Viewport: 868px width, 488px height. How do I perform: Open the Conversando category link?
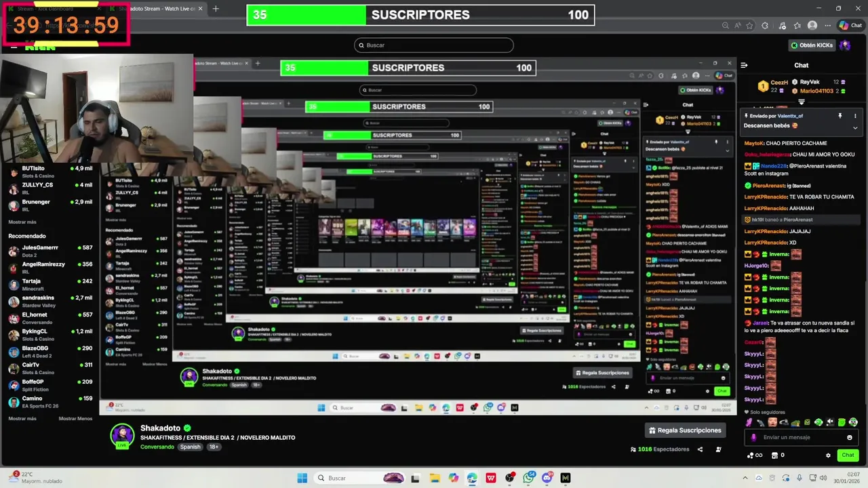point(157,447)
